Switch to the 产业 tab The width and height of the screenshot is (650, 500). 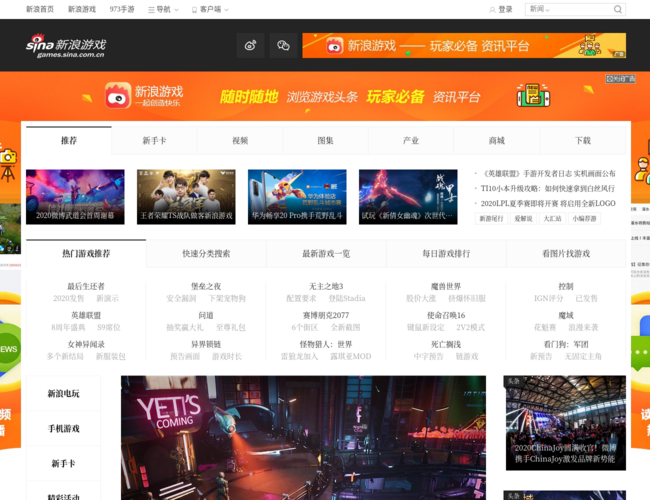pyautogui.click(x=411, y=141)
